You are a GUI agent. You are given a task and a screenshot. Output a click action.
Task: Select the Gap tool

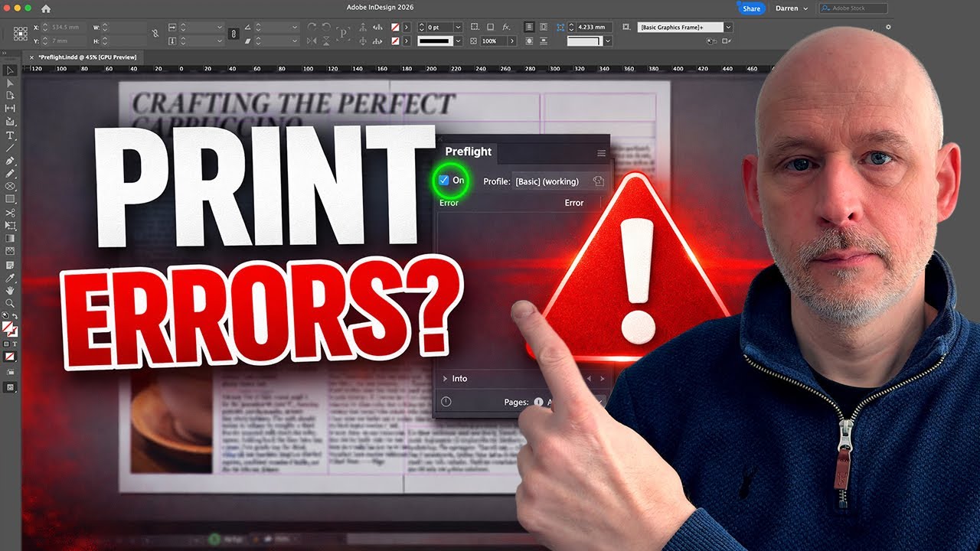tap(10, 108)
